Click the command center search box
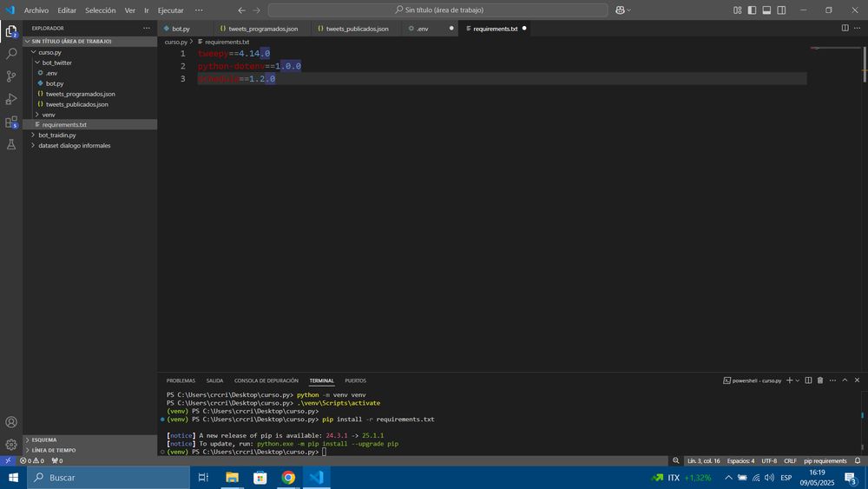 [x=437, y=10]
